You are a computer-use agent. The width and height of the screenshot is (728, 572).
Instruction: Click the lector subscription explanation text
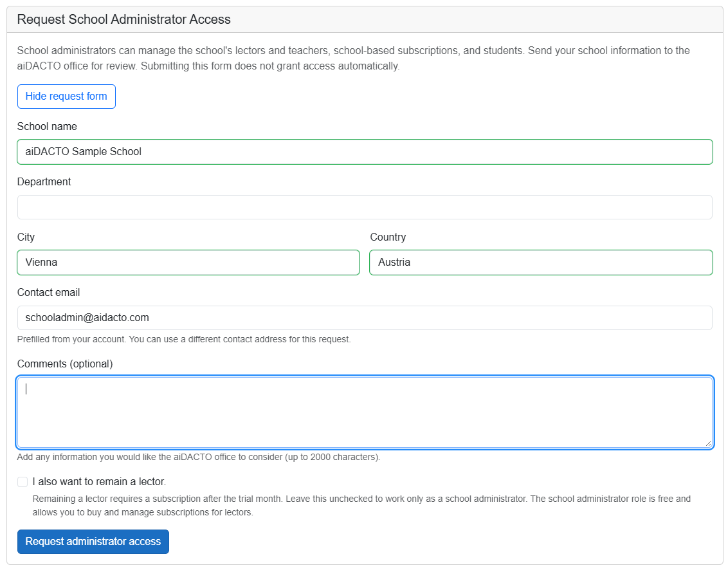coord(361,506)
